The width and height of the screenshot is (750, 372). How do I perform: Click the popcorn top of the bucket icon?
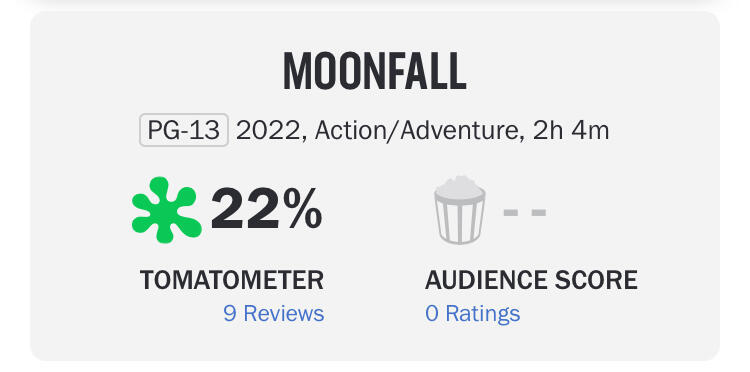click(x=460, y=187)
